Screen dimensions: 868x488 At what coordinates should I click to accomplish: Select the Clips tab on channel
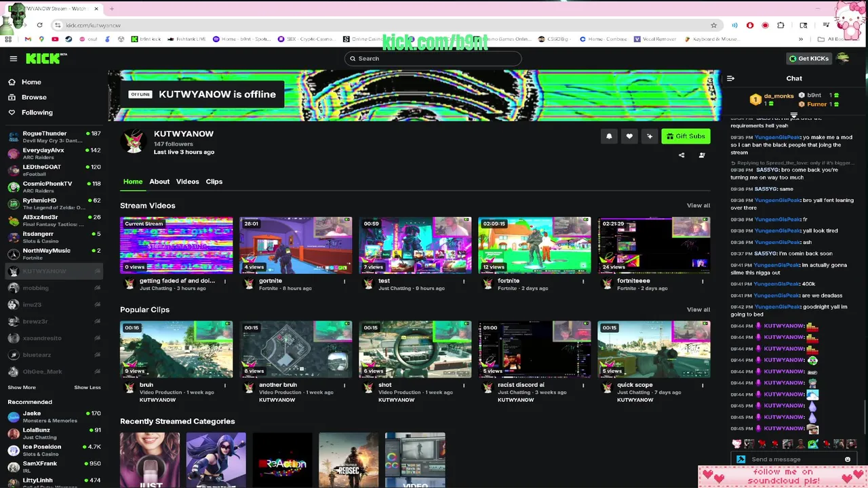tap(214, 182)
